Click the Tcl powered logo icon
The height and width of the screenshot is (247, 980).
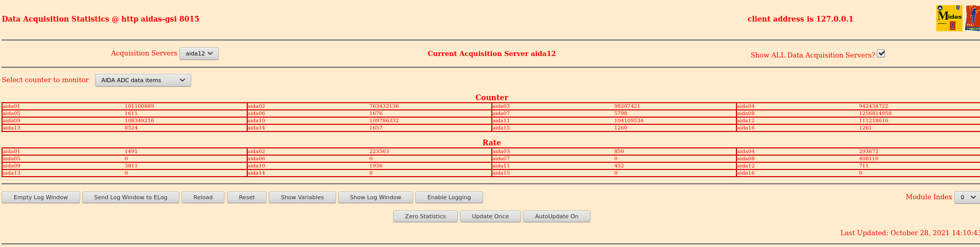click(973, 18)
